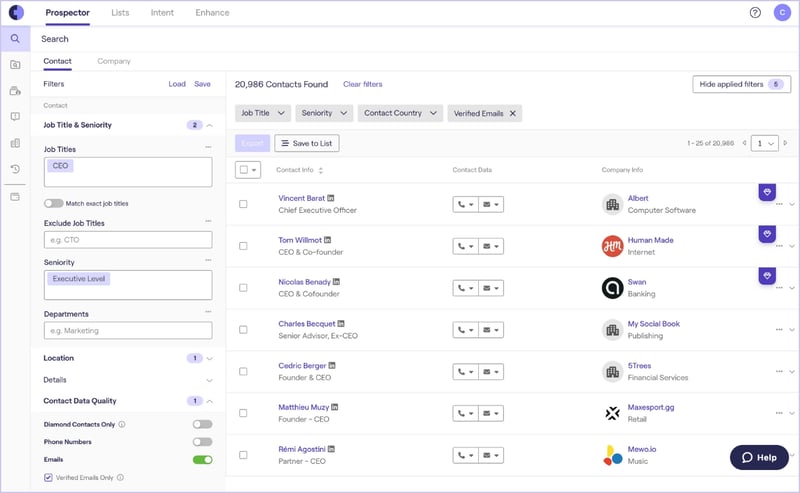Open the Job Title filter dropdown chip
Image resolution: width=800 pixels, height=493 pixels.
click(x=263, y=113)
